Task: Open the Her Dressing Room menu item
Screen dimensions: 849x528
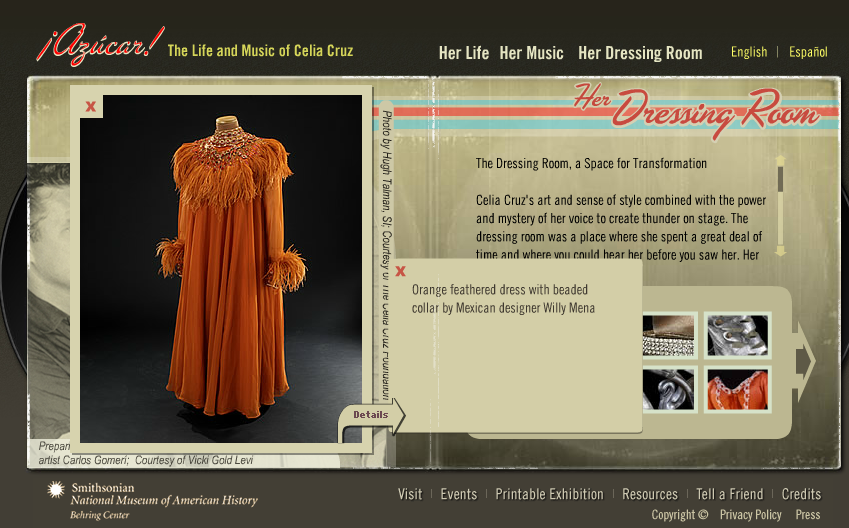Action: pos(640,53)
